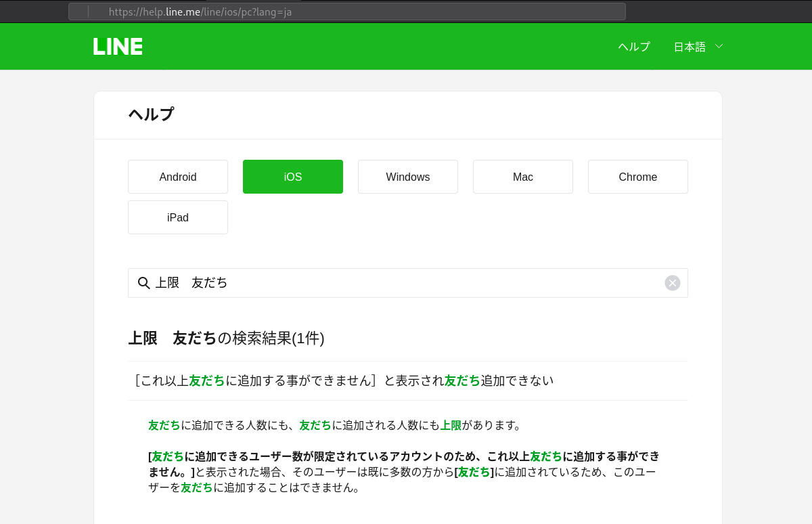Click the LINE logo
Image resolution: width=812 pixels, height=524 pixels.
[x=117, y=46]
